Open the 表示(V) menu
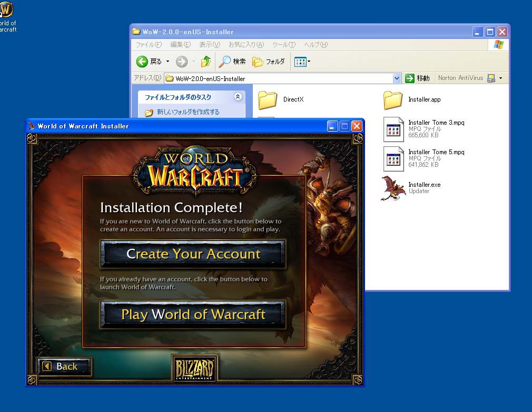This screenshot has width=532, height=412. pyautogui.click(x=210, y=44)
